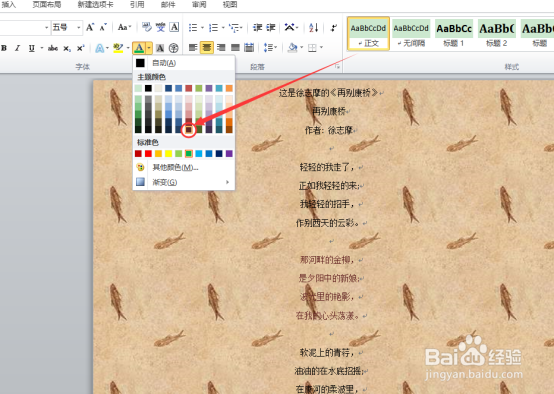The height and width of the screenshot is (394, 554).
Task: Click the multilevel list icon
Action: click(x=234, y=28)
